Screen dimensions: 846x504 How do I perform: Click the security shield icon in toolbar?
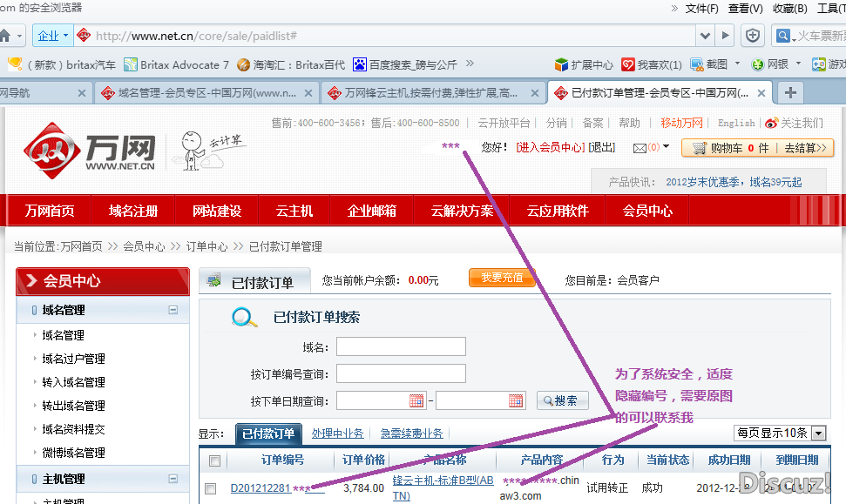(x=753, y=36)
